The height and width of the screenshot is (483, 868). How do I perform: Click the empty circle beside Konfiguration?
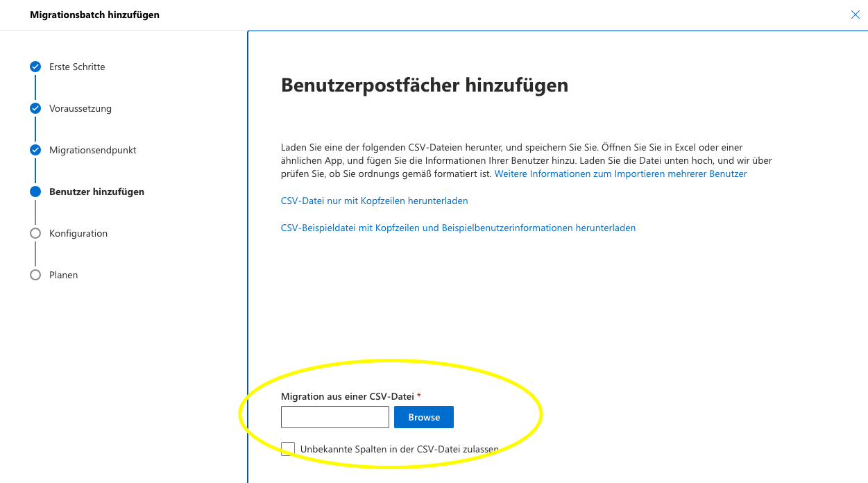coord(35,233)
